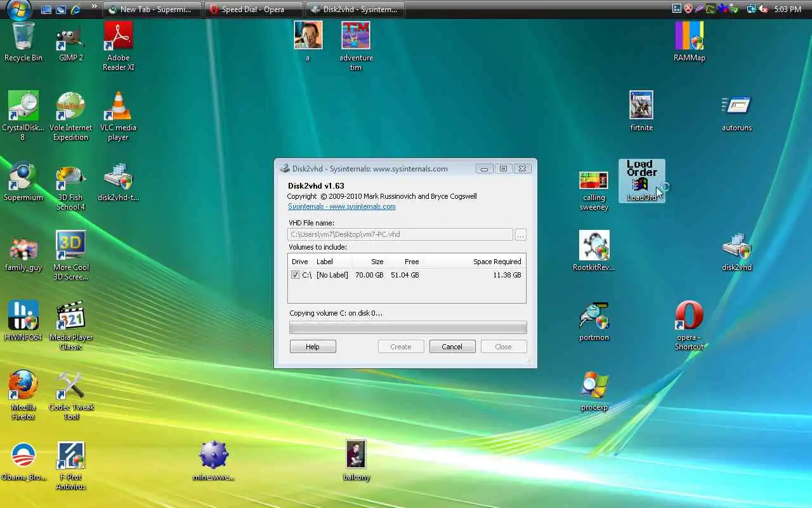Select the opera - Shortcut icon

click(690, 325)
